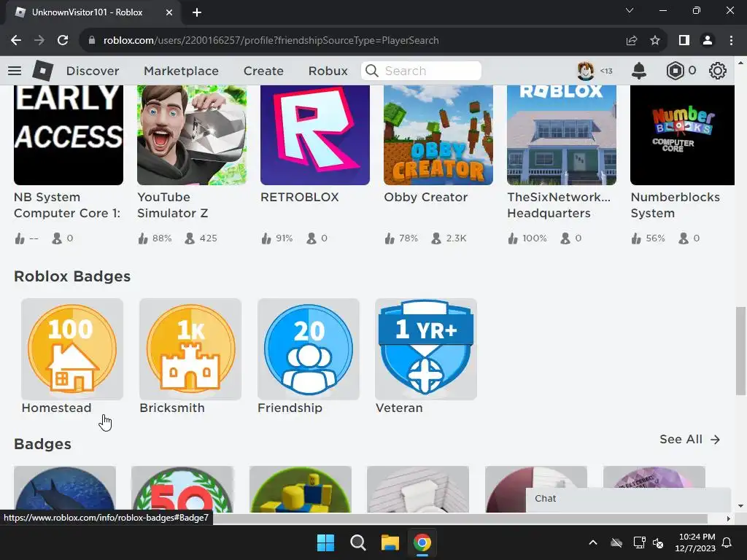Share this page icon in address bar
The image size is (747, 560).
pos(632,41)
